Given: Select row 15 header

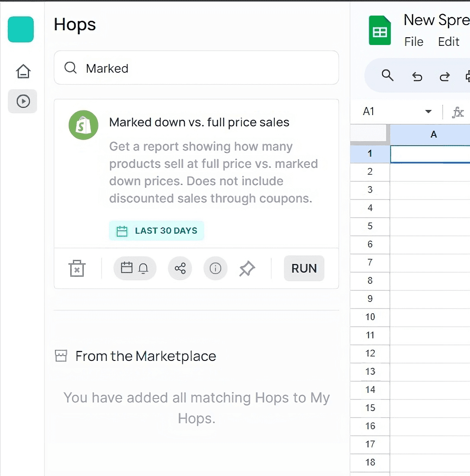Looking at the screenshot, I should point(370,408).
